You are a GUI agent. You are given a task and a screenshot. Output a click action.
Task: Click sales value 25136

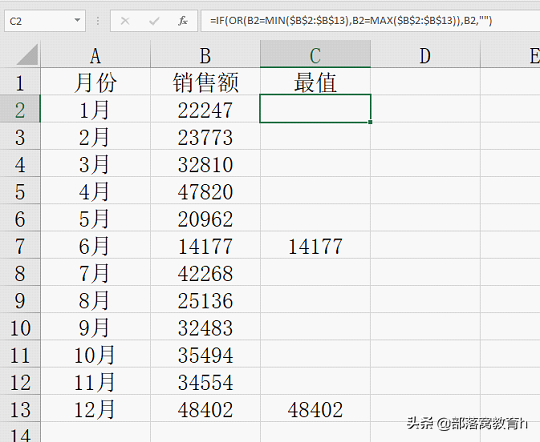pos(205,300)
